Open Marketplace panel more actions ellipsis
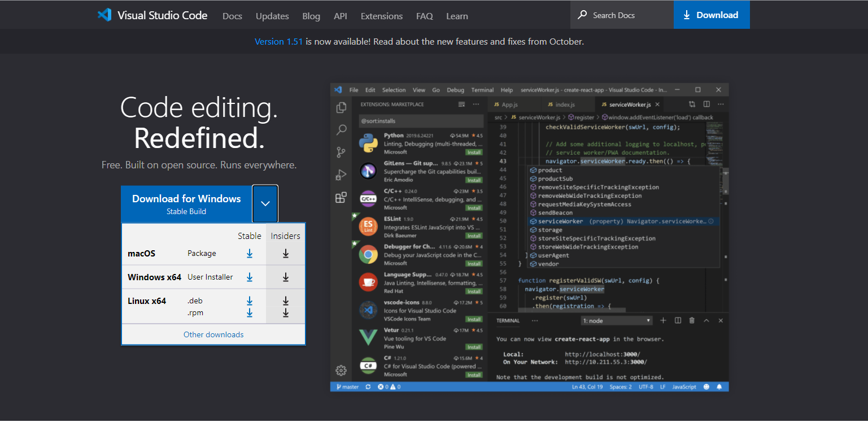 pyautogui.click(x=476, y=105)
